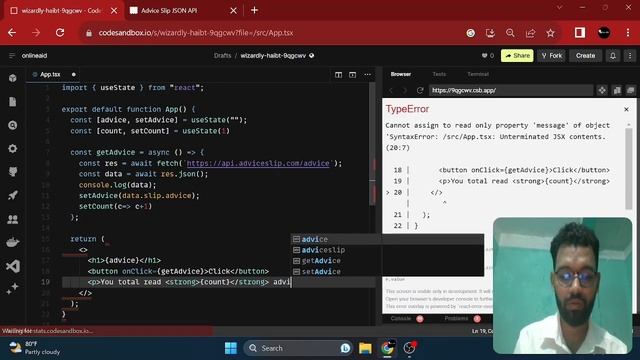Open the search sidebar icon
Screen dimensions: 640x360
click(x=13, y=125)
